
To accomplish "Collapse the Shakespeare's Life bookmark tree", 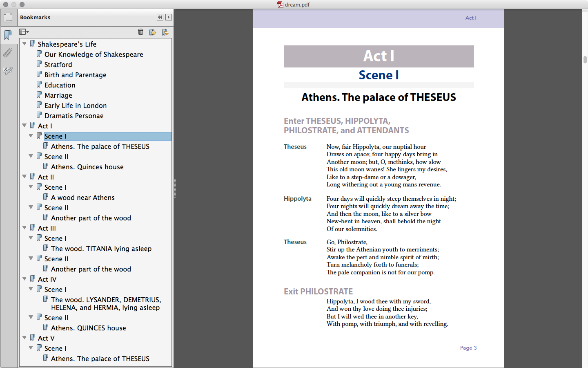I will click(24, 43).
